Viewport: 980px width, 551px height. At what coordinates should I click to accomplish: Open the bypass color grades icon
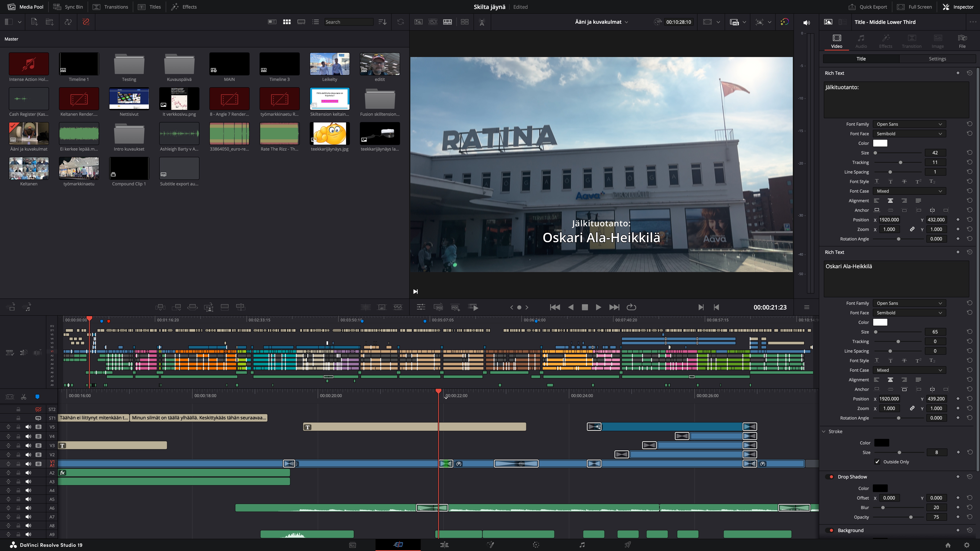click(x=784, y=22)
